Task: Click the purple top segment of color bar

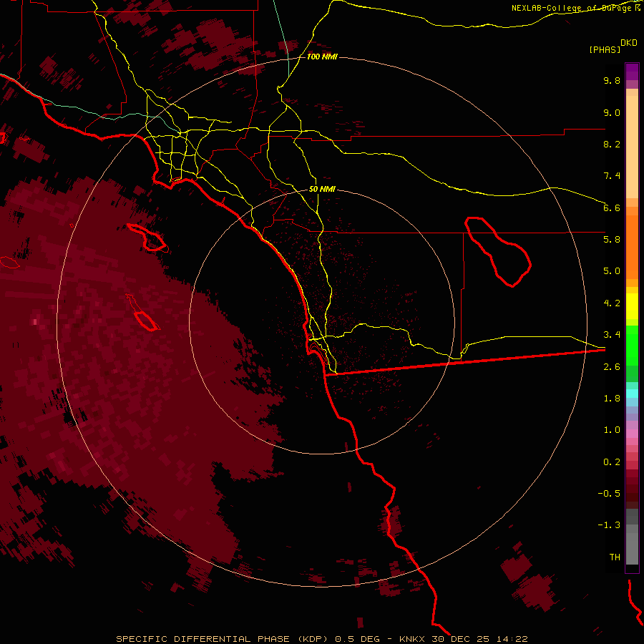Action: 632,72
